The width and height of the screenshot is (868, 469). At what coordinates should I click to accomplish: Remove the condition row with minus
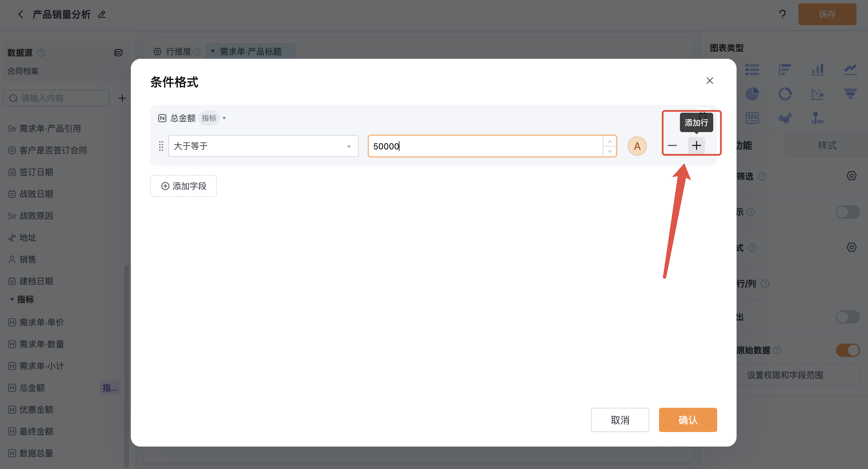(x=672, y=146)
